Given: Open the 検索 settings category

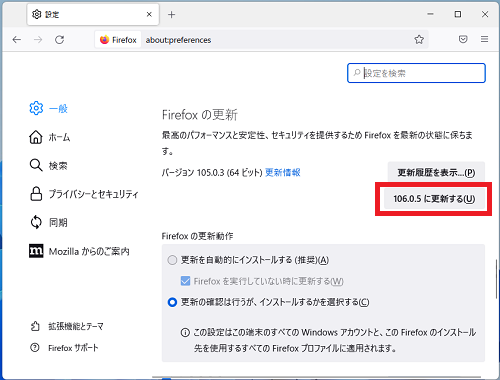Looking at the screenshot, I should 49,165.
